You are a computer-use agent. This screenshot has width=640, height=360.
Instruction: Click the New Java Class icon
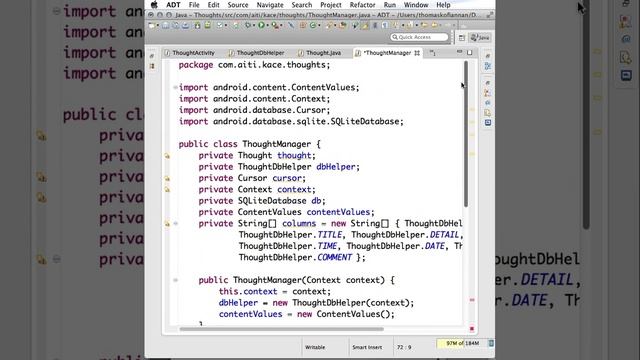click(x=313, y=25)
